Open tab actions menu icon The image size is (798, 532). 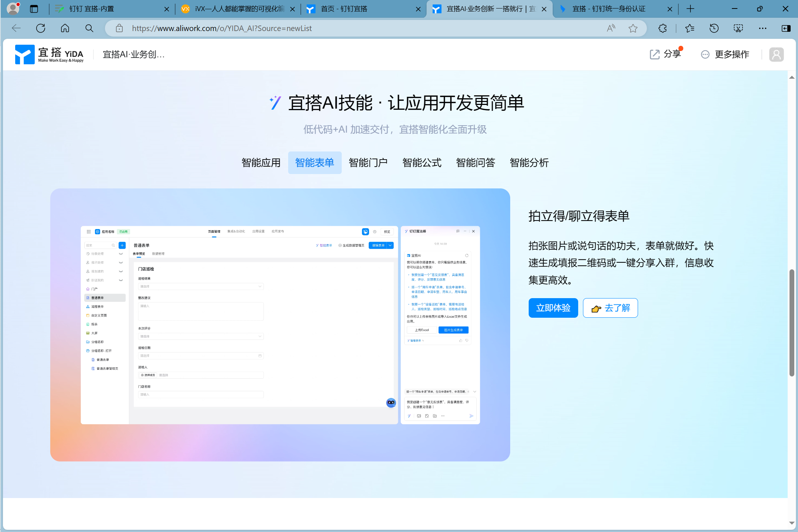click(34, 9)
